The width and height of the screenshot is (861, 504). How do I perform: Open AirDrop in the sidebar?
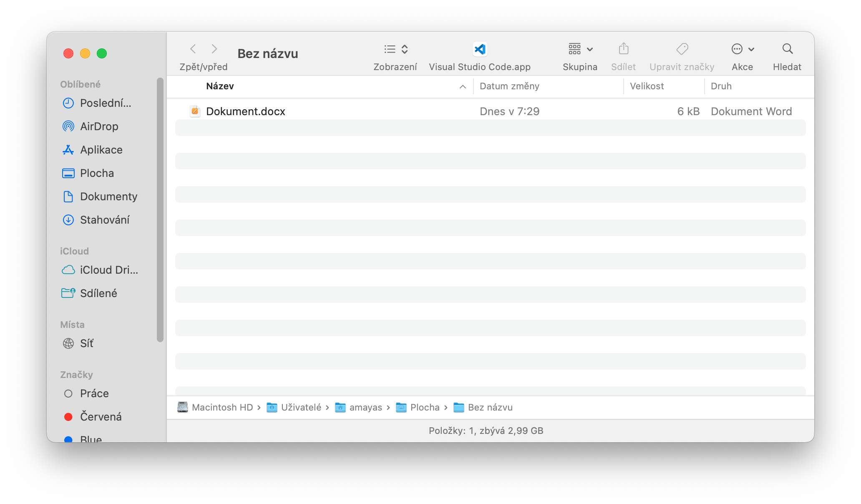99,126
